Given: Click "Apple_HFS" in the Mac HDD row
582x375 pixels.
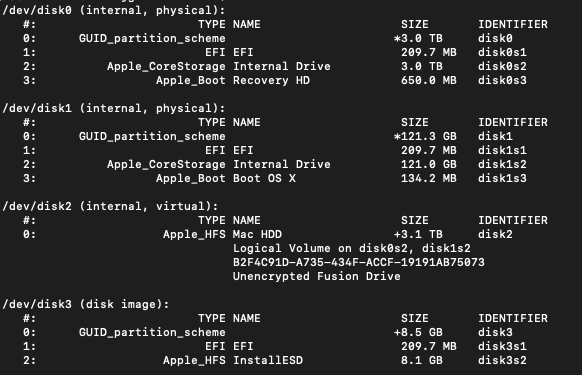Looking at the screenshot, I should (194, 234).
